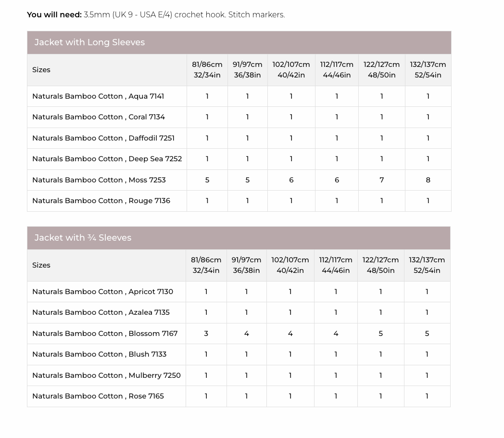Click the Moss 7253 quantity cell showing 8
504x438 pixels.
428,180
